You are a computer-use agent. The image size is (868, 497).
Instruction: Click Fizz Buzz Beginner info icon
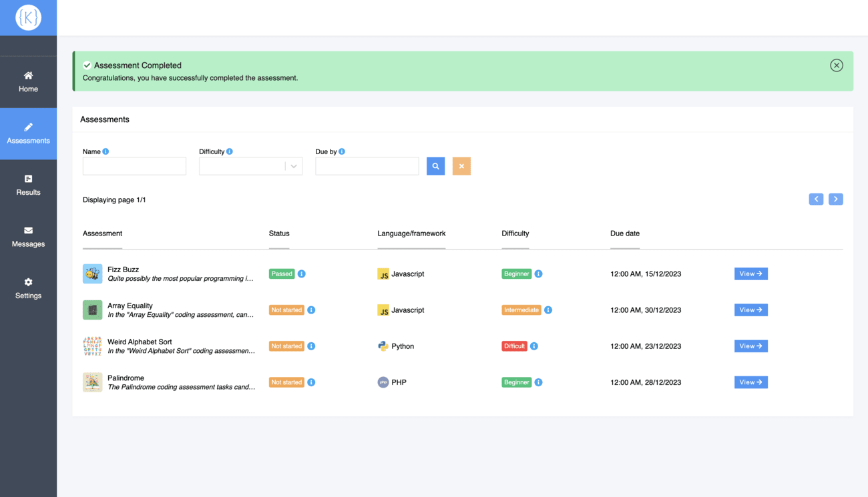tap(538, 274)
